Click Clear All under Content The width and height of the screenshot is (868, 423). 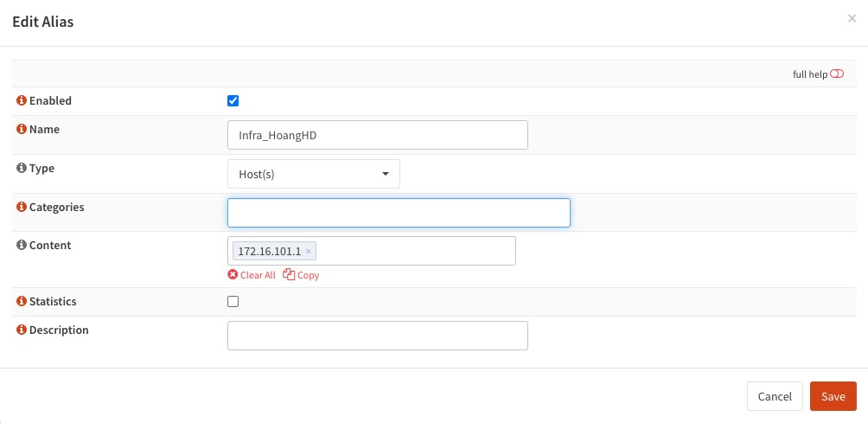[x=252, y=274]
